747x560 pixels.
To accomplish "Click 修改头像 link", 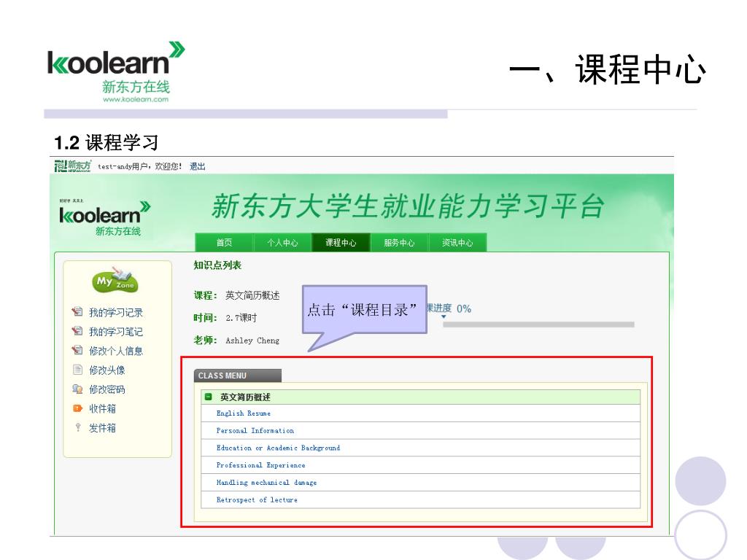I will [107, 370].
